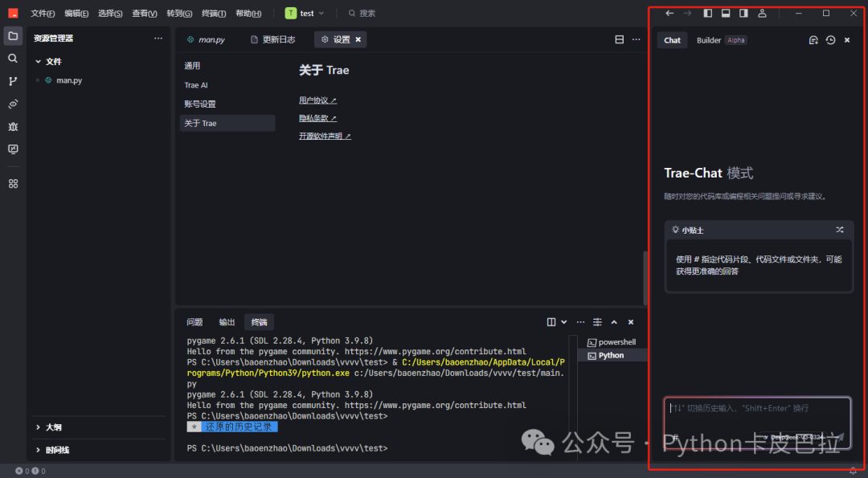Open the Remote Explorer monitor icon
This screenshot has width=868, height=478.
(x=13, y=149)
